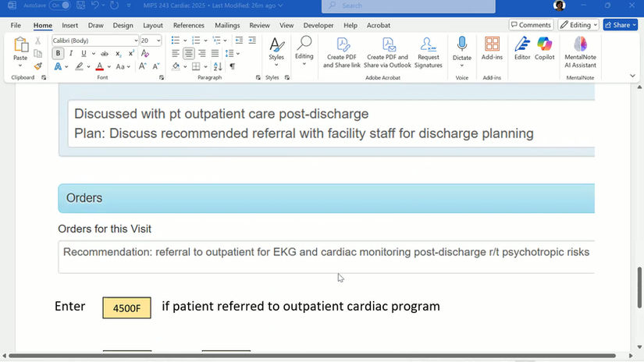Justify paragraph text
644x362 pixels.
coord(215,53)
